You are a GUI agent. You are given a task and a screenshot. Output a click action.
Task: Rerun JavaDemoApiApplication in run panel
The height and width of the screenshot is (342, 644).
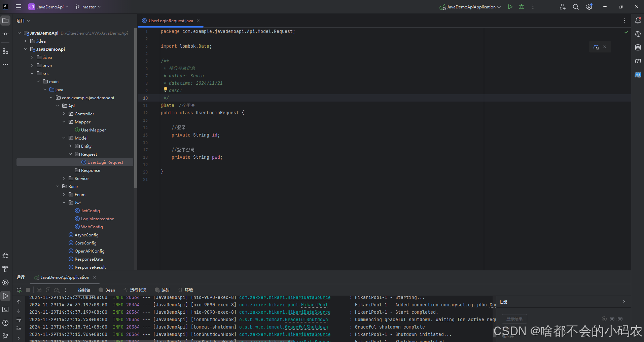click(19, 290)
